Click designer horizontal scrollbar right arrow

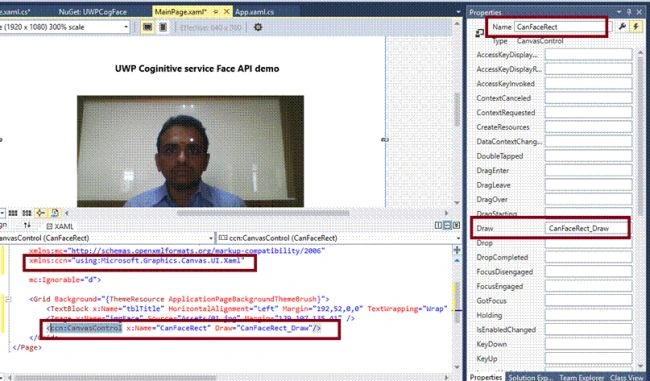[446, 213]
